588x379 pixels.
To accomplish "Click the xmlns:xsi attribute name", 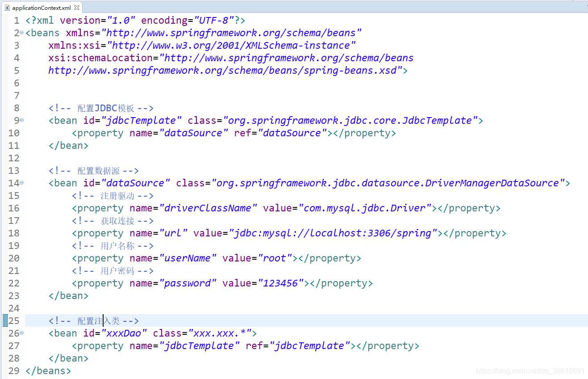I will 75,46.
